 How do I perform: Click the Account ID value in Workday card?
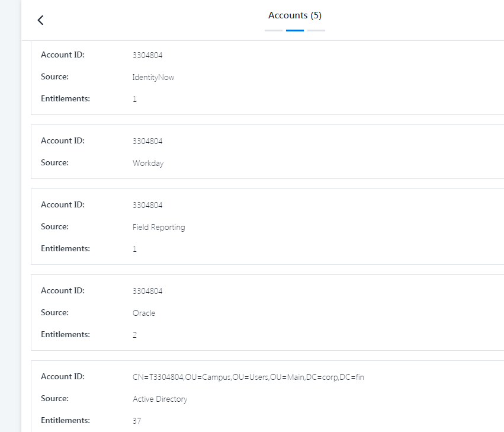click(x=147, y=141)
